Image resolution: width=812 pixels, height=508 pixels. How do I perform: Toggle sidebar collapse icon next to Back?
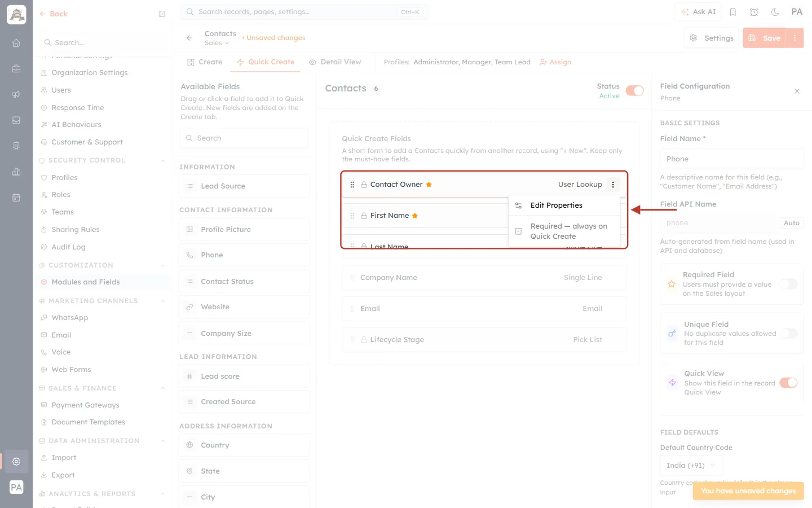(x=162, y=14)
